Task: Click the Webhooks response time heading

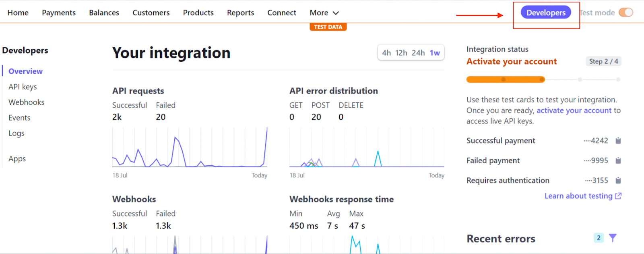Action: pos(342,199)
